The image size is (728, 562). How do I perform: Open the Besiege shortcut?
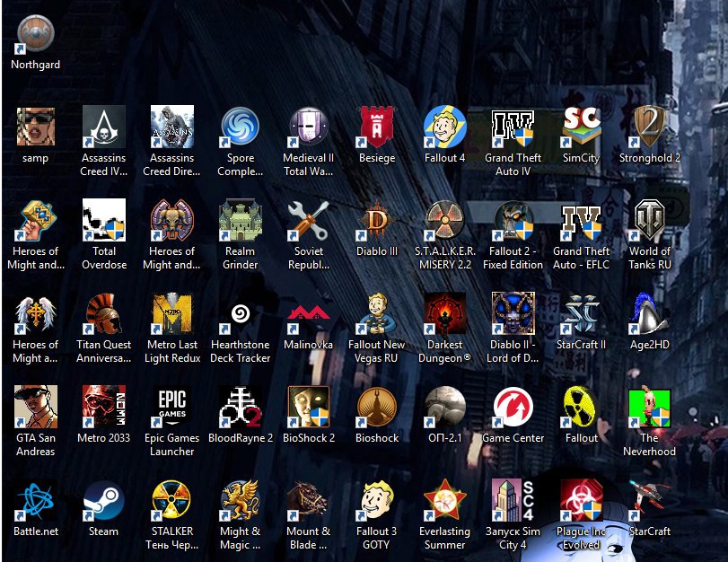[377, 127]
